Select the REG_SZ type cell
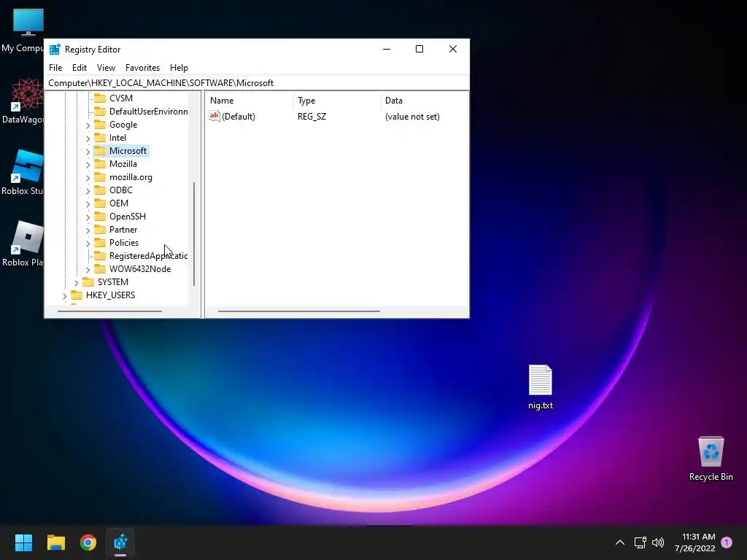 coord(311,117)
